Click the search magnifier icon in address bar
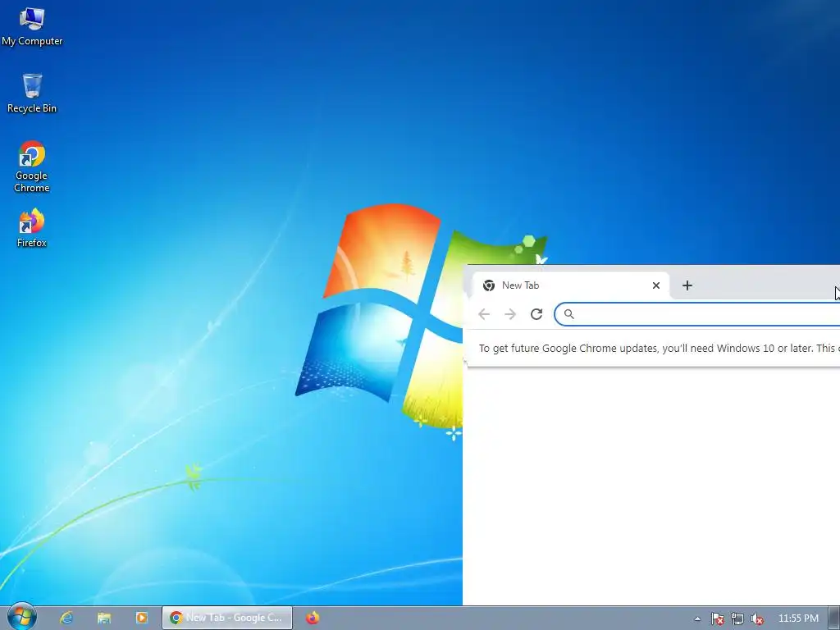This screenshot has width=840, height=630. pos(569,314)
